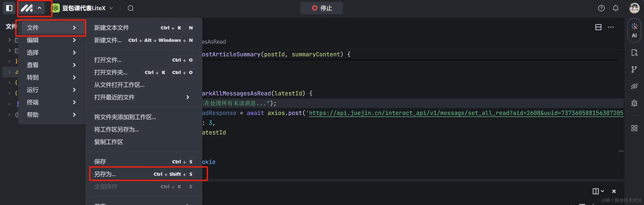Select 将工作区另存为...
The width and height of the screenshot is (644, 205).
144,129
